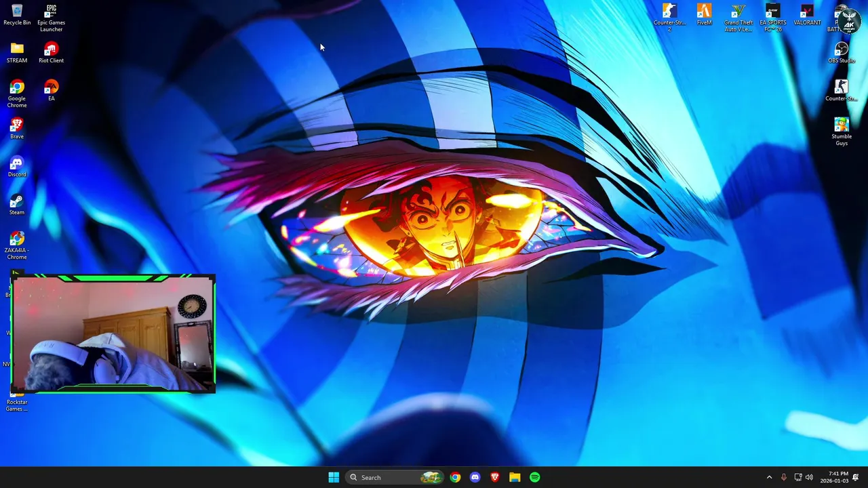This screenshot has height=488, width=868.
Task: Open the STREAM folder on desktop
Action: click(17, 52)
